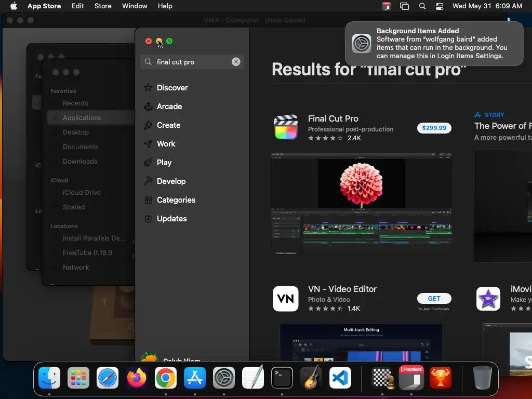Viewport: 532px width, 399px height.
Task: Launch Safari from the Dock
Action: (108, 377)
